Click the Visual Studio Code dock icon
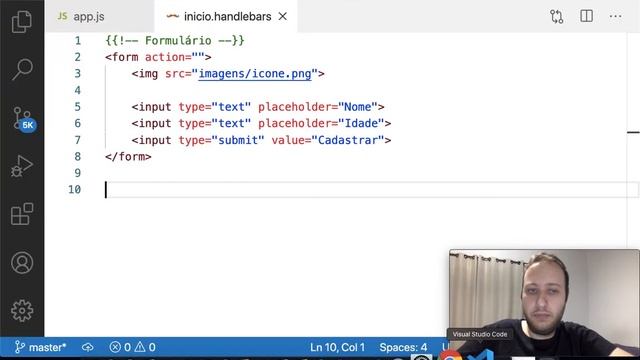640x360 pixels. (x=480, y=355)
